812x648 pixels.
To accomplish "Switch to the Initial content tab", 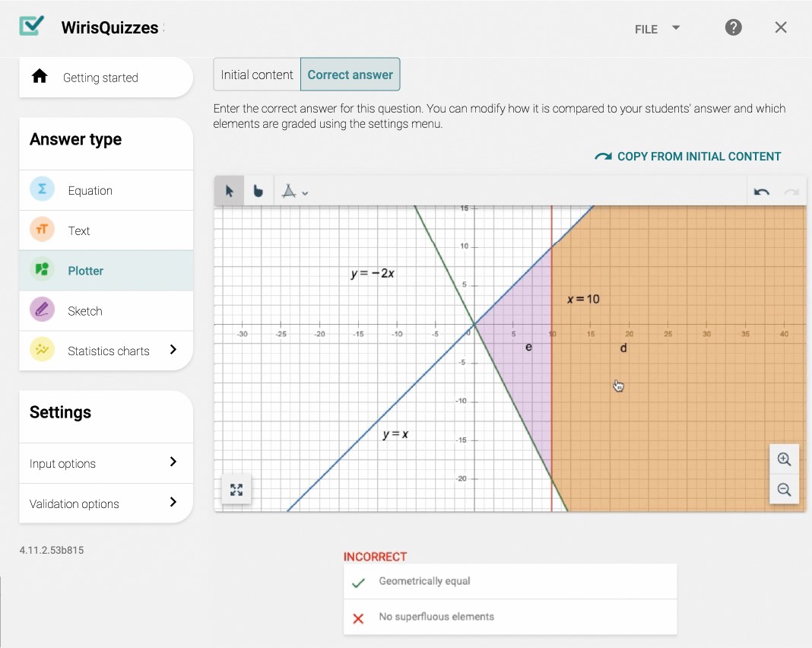I will pyautogui.click(x=256, y=74).
